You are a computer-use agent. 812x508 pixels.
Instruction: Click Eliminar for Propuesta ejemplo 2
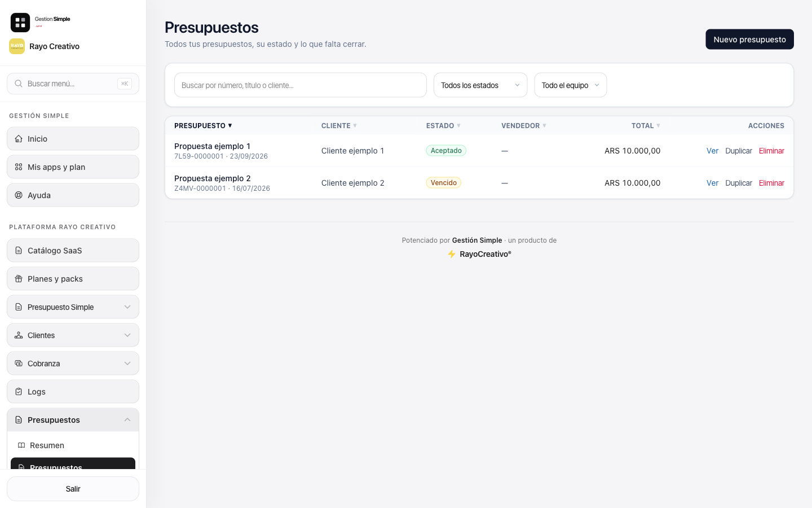771,183
